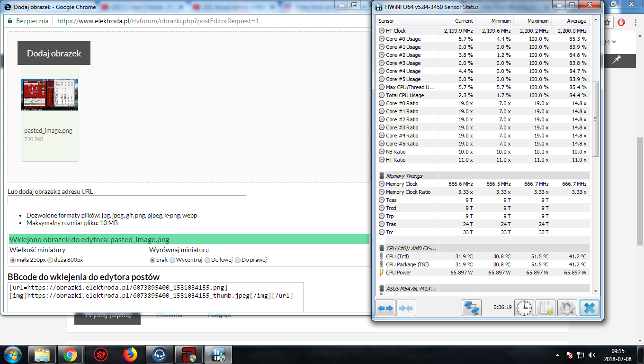Click the Maximum column header
This screenshot has height=364, width=644.
click(532, 21)
